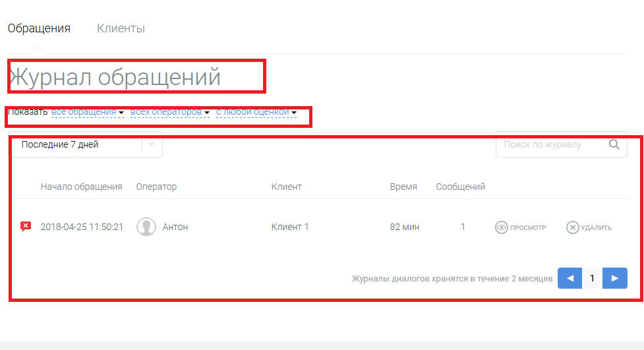644x350 pixels.
Task: Click the operator name Антон
Action: pyautogui.click(x=175, y=227)
